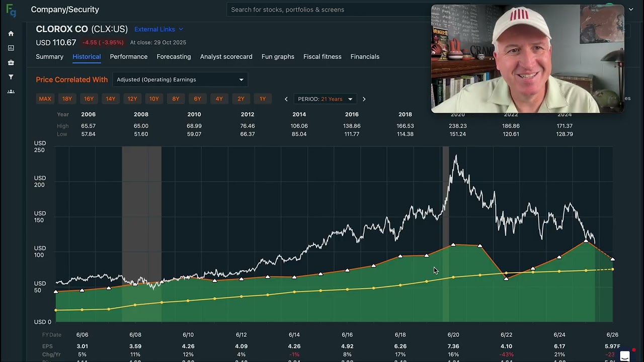Click the 2016 year column header

pos(352,115)
